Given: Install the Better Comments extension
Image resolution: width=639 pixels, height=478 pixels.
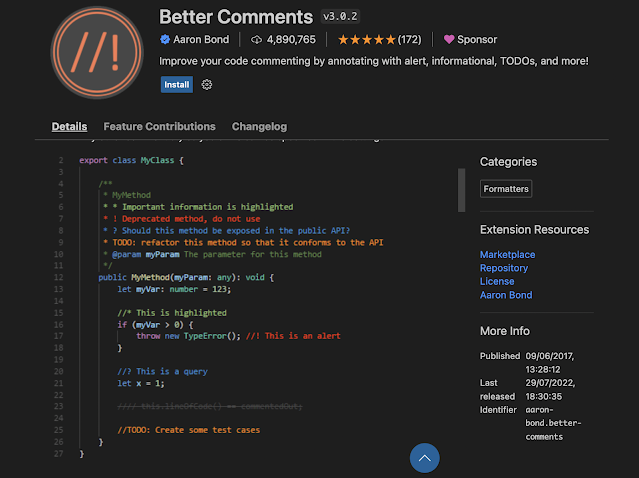Looking at the screenshot, I should click(176, 84).
